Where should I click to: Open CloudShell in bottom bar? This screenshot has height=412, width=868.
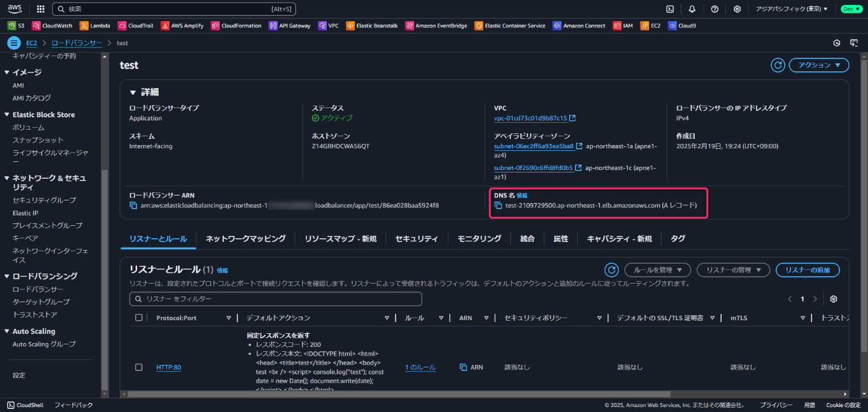(25, 405)
